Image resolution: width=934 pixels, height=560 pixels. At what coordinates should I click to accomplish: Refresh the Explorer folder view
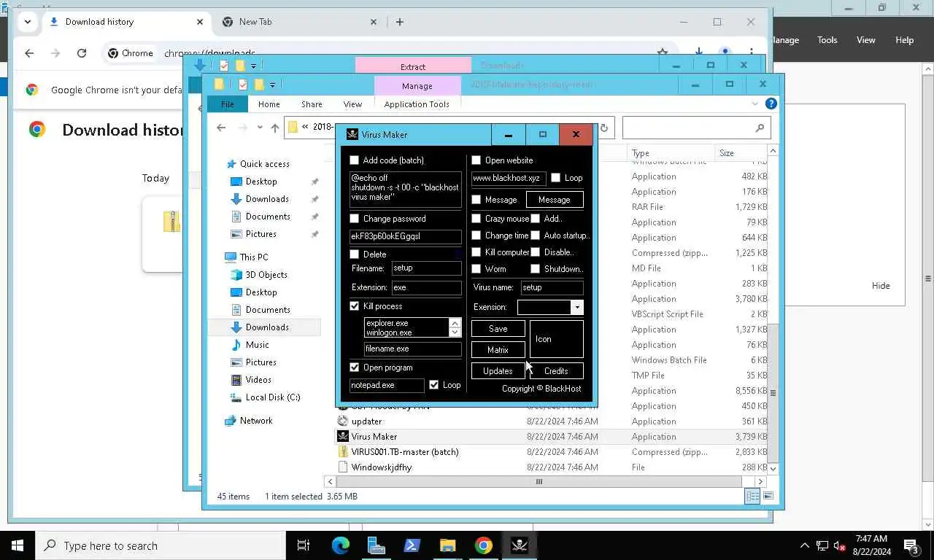604,128
